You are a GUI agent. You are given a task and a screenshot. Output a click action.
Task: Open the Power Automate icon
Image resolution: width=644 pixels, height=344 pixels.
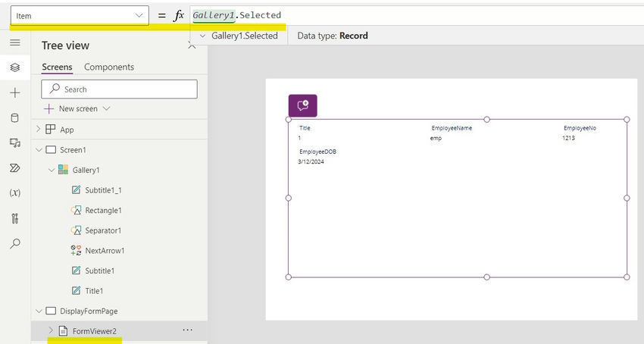point(15,168)
